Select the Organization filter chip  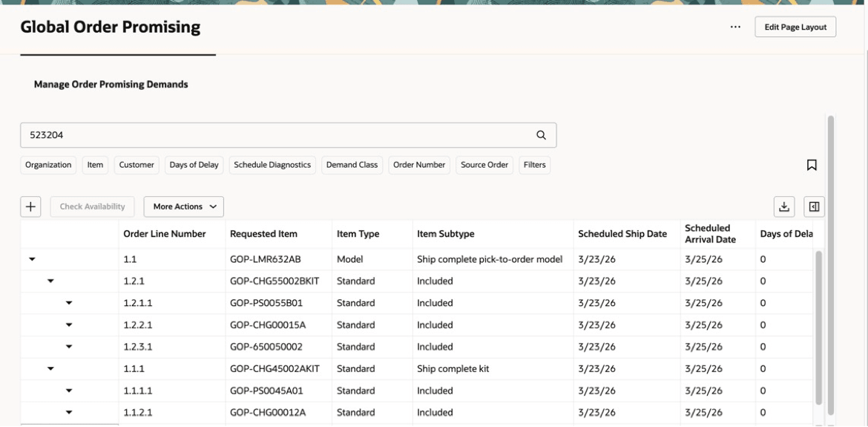pyautogui.click(x=48, y=165)
